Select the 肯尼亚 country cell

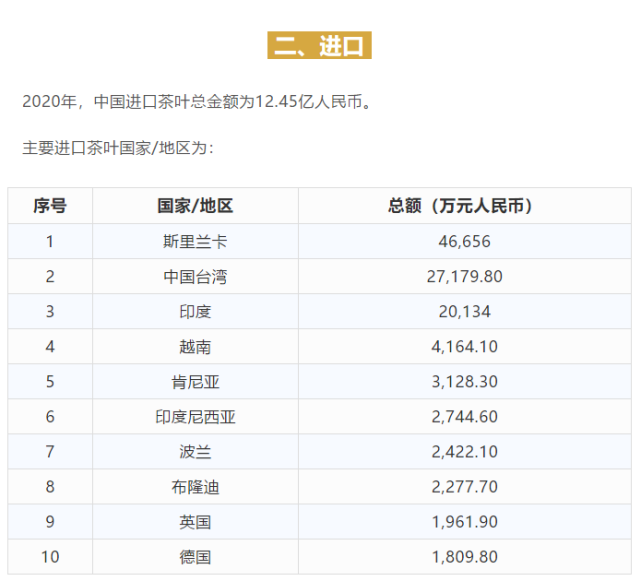click(195, 381)
